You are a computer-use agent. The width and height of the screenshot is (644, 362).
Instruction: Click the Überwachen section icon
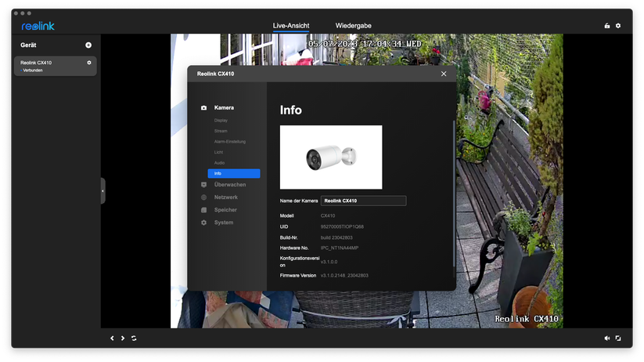pyautogui.click(x=203, y=185)
